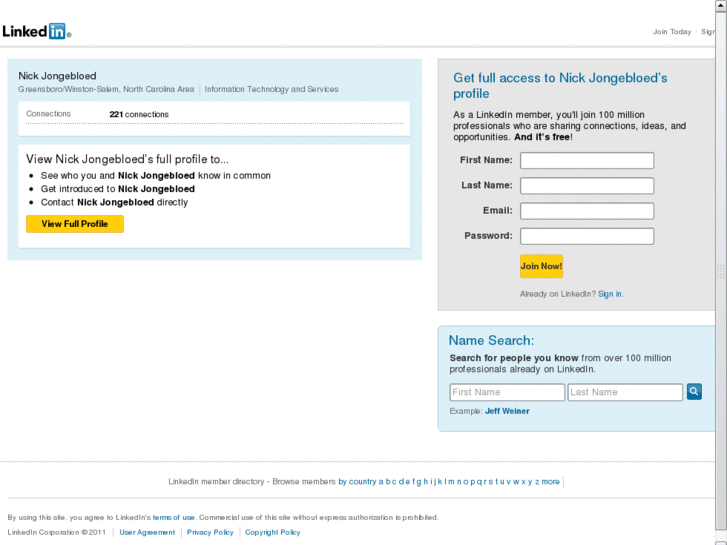Click the Email input field
The width and height of the screenshot is (727, 545).
(x=587, y=211)
